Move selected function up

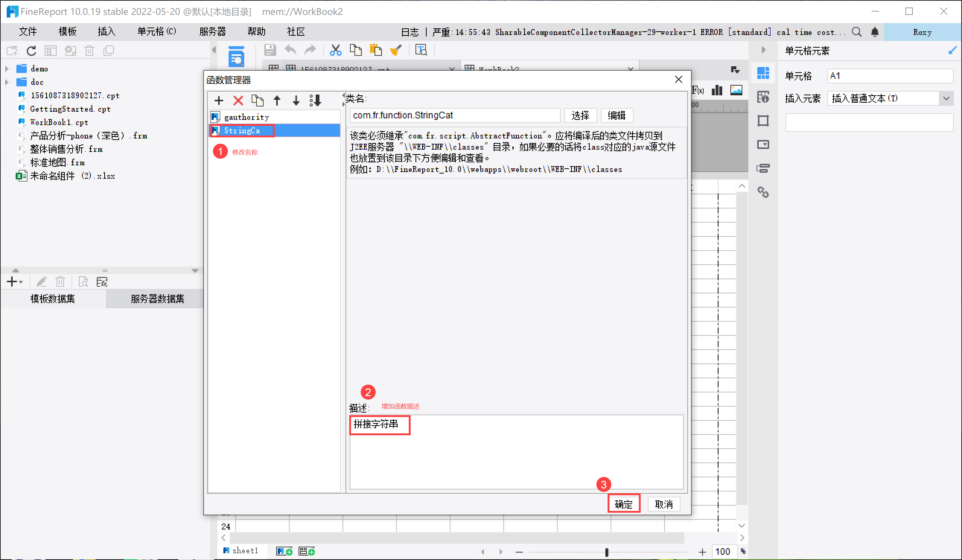277,101
